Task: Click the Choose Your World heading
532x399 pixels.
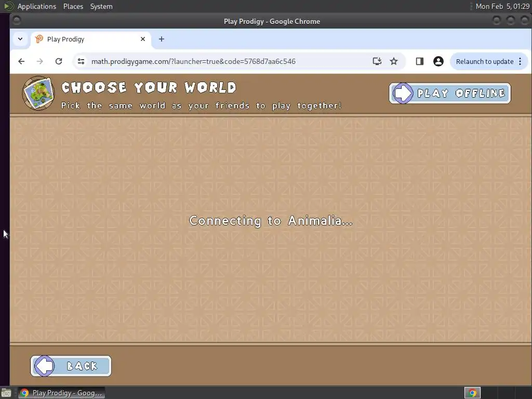Action: tap(149, 87)
